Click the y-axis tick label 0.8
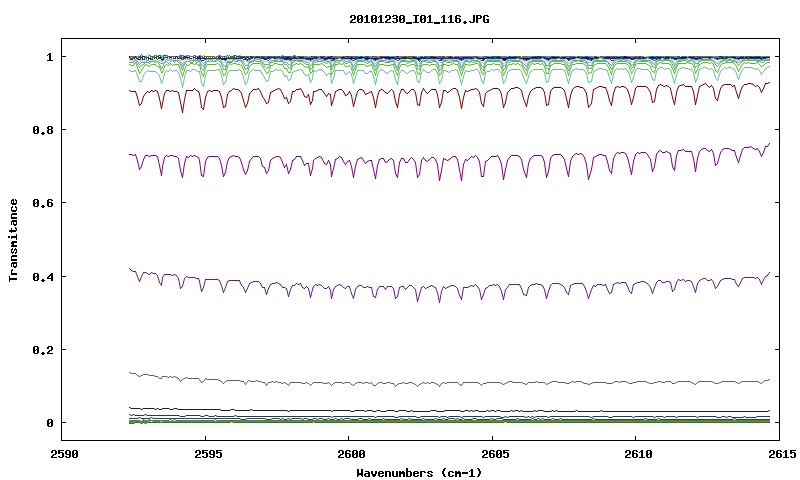Screen dimensions: 800x480 [x=43, y=130]
